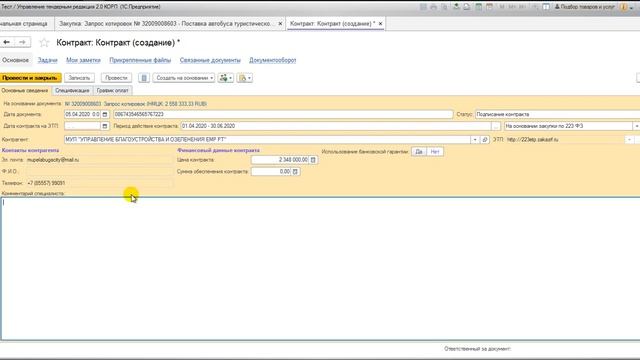Click the Контрагент field with МУП name
This screenshot has height=360, width=640.
[267, 140]
